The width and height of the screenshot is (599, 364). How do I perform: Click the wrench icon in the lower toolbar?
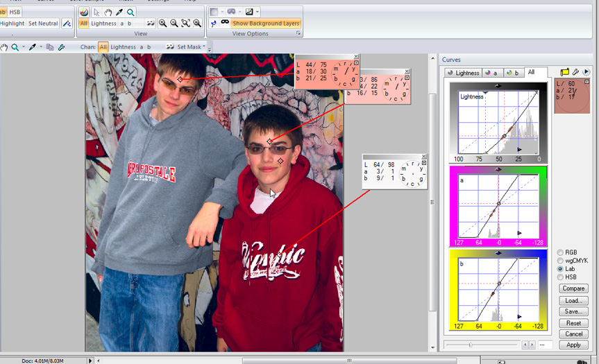[62, 47]
